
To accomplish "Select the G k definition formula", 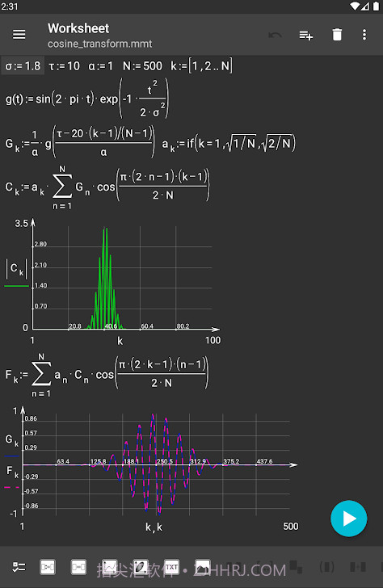I will [x=80, y=143].
